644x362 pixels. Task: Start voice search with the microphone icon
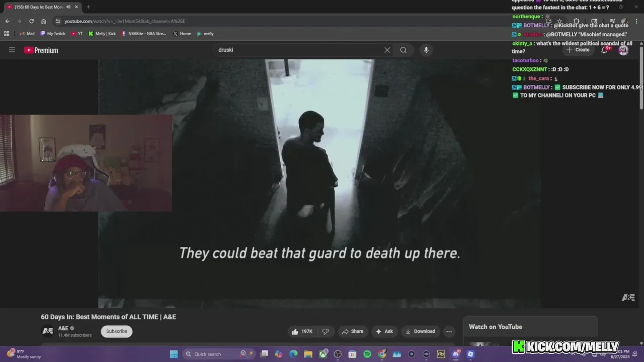(x=426, y=50)
